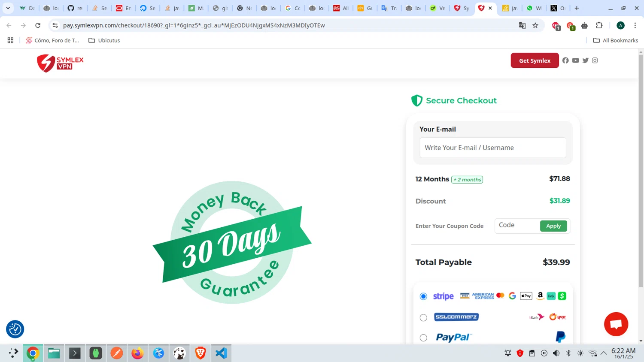
Task: Launch Brave browser from taskbar
Action: pos(200,353)
